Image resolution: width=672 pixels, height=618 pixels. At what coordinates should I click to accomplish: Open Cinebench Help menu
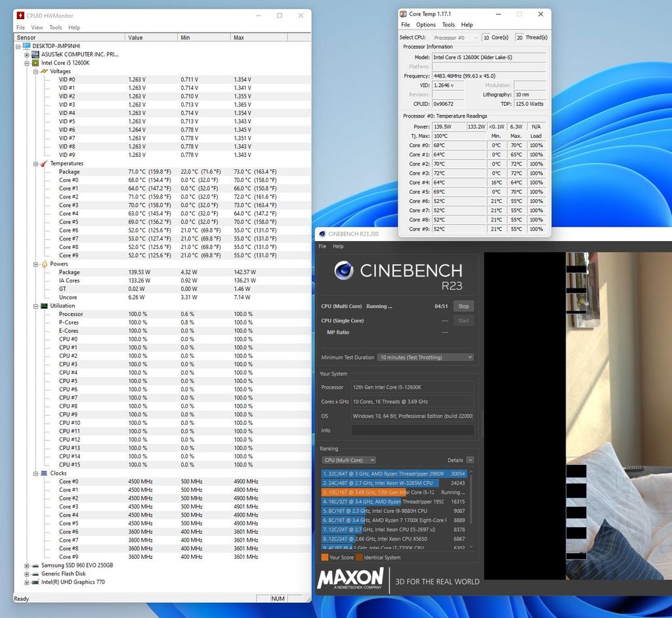tap(338, 246)
